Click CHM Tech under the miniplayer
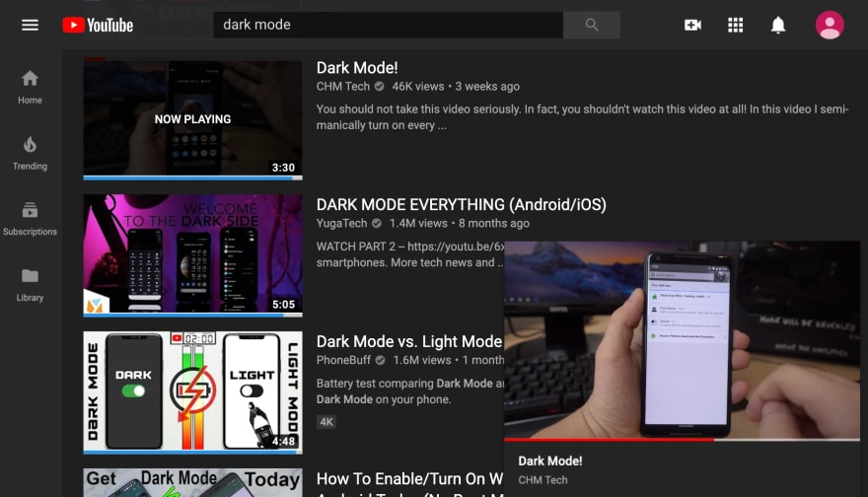This screenshot has width=868, height=497. pos(542,480)
